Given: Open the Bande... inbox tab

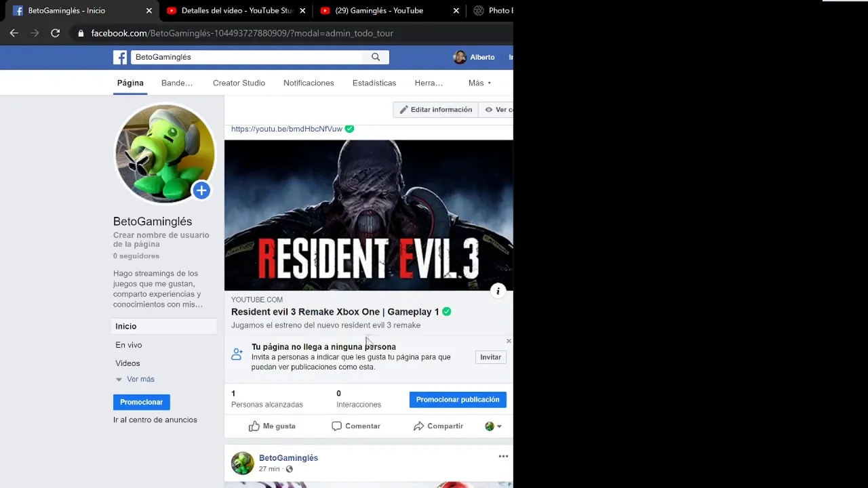Looking at the screenshot, I should tap(177, 83).
